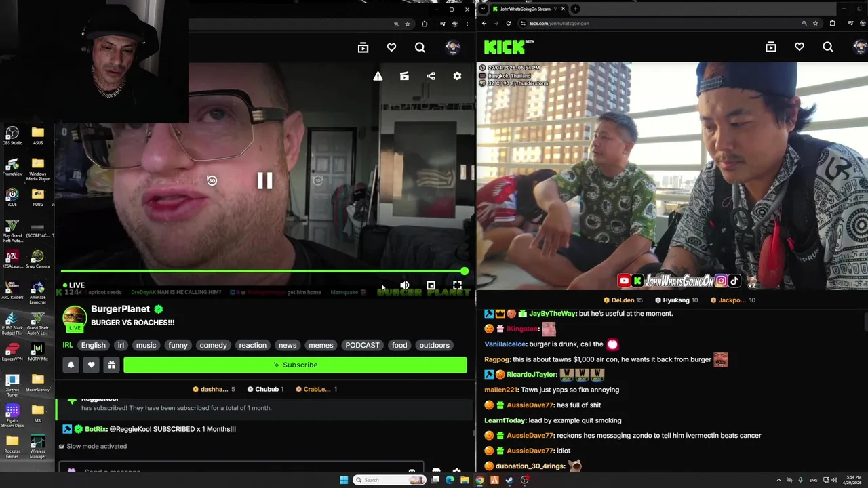868x488 pixels.
Task: Pause the BurgerPlanet stream
Action: 264,180
